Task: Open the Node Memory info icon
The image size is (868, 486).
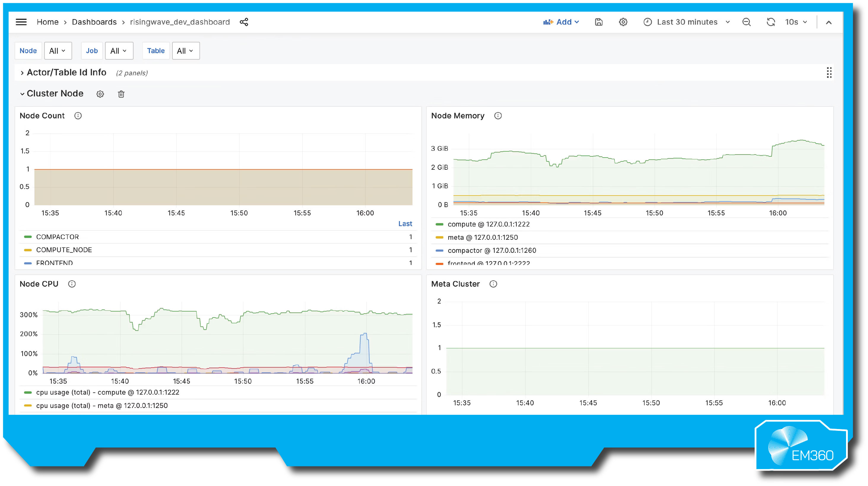Action: [x=498, y=116]
